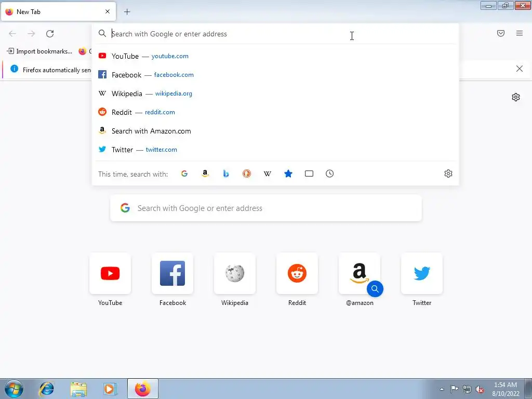Search history with the clock icon
This screenshot has width=532, height=399.
[329, 174]
